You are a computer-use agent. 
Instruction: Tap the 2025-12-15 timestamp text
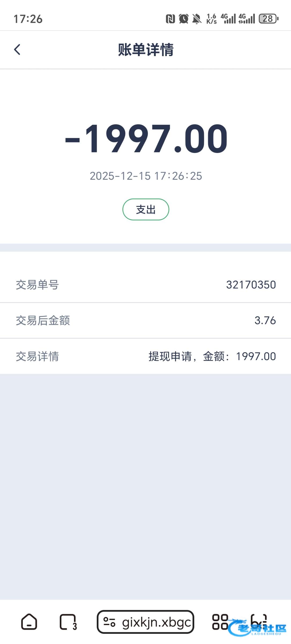point(146,176)
